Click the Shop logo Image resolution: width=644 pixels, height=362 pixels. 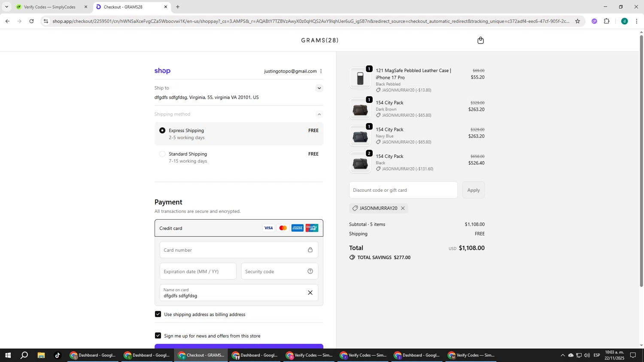click(x=162, y=71)
